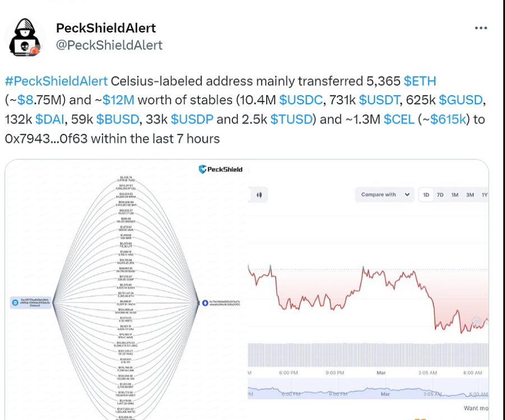Open the $USDC cashtag link
Viewport: 505px width, 420px height.
pyautogui.click(x=301, y=100)
